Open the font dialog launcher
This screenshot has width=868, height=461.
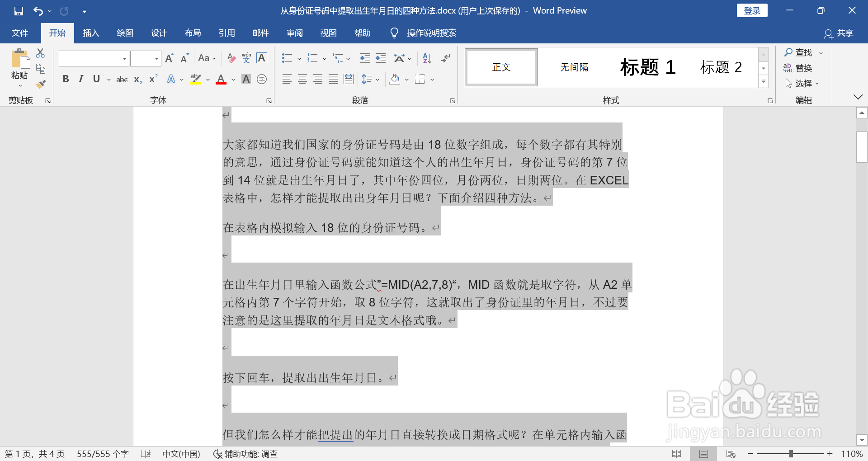point(269,101)
